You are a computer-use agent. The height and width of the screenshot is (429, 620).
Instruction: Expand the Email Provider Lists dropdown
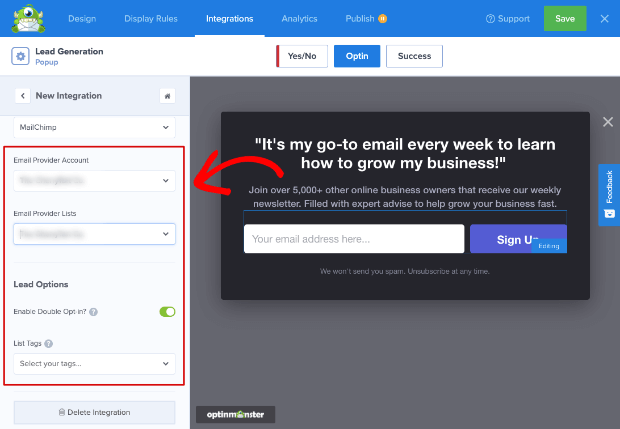pyautogui.click(x=95, y=234)
